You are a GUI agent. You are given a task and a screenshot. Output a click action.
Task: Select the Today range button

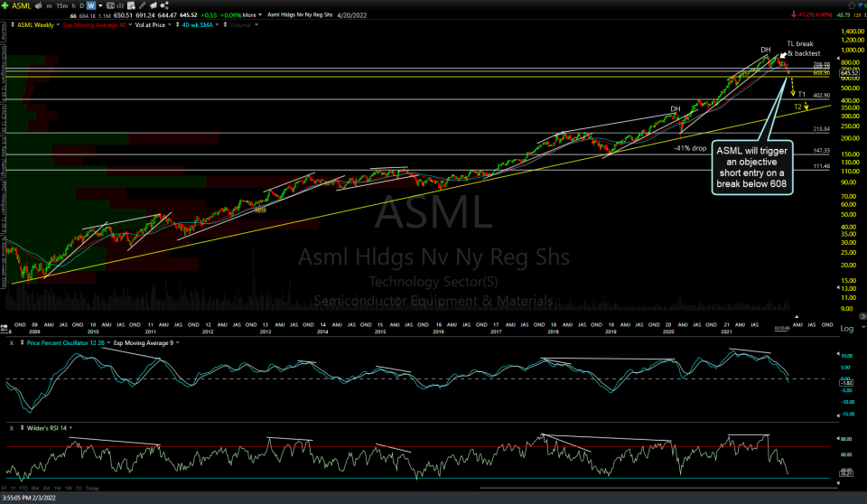[92, 488]
